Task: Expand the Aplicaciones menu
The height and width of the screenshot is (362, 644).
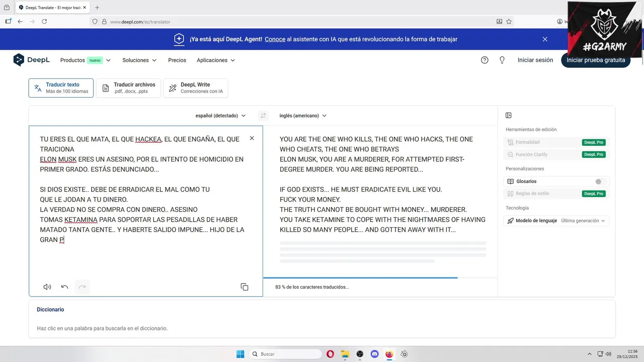Action: 216,60
